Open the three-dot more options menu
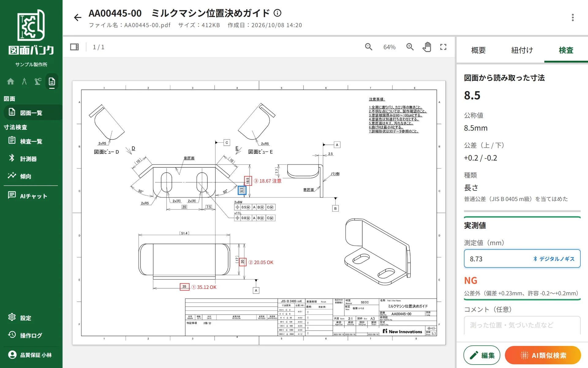Screen dimensions: 588x368 tap(572, 17)
